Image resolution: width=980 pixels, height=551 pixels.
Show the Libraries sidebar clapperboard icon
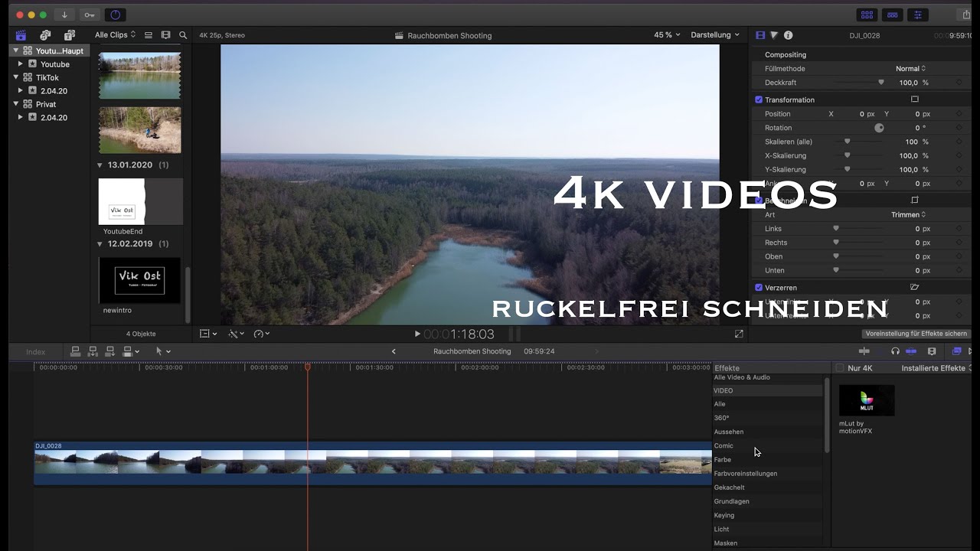[x=21, y=35]
